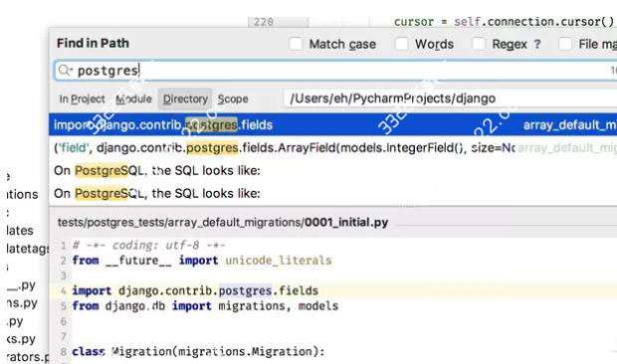The height and width of the screenshot is (364, 617).
Task: Click preview line 4 import django.contrib.postgres.fields
Action: pyautogui.click(x=195, y=290)
